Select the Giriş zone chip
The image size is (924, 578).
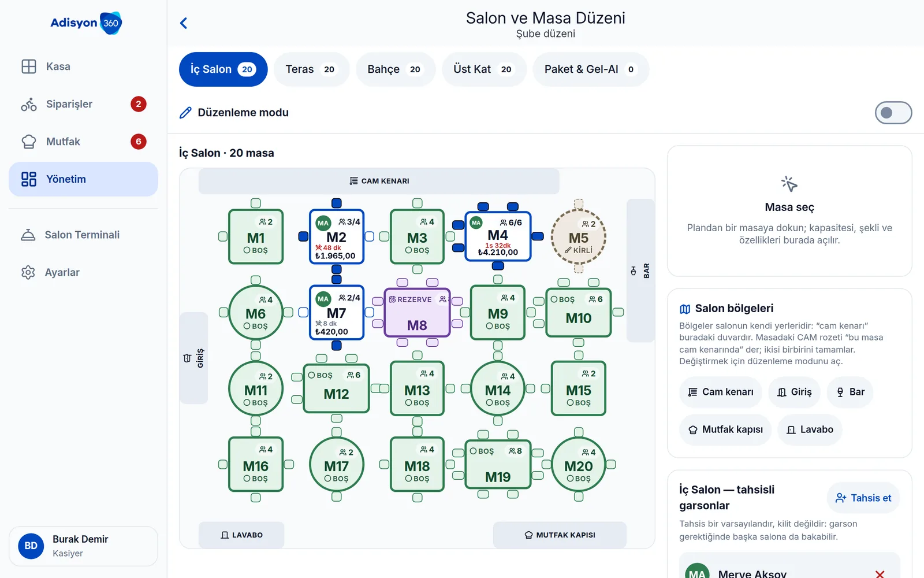pyautogui.click(x=794, y=392)
